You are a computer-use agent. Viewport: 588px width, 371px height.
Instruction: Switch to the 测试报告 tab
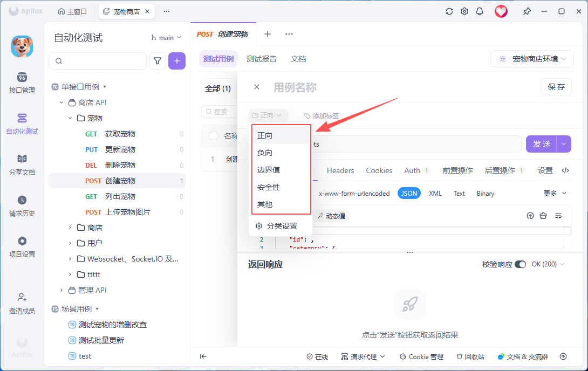[x=262, y=59]
